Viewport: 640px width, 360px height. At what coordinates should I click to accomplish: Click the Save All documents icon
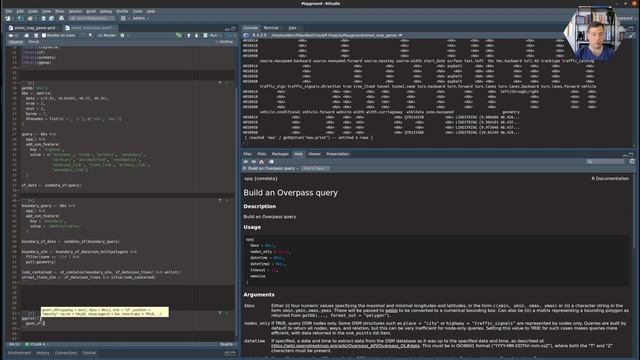point(51,18)
